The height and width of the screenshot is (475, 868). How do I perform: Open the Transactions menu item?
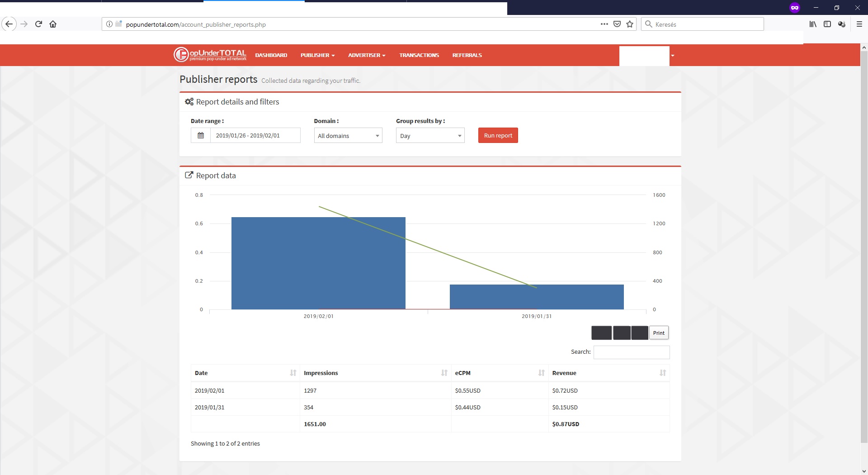(419, 55)
